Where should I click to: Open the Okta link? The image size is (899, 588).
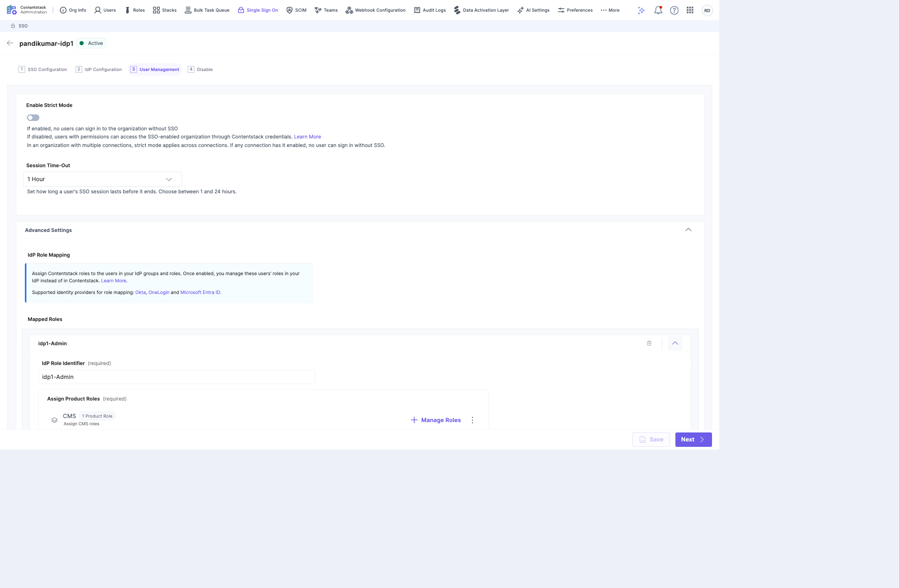(x=140, y=292)
